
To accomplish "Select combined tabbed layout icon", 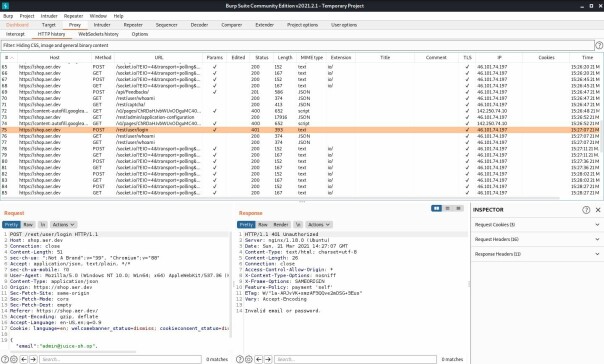I will (458, 208).
